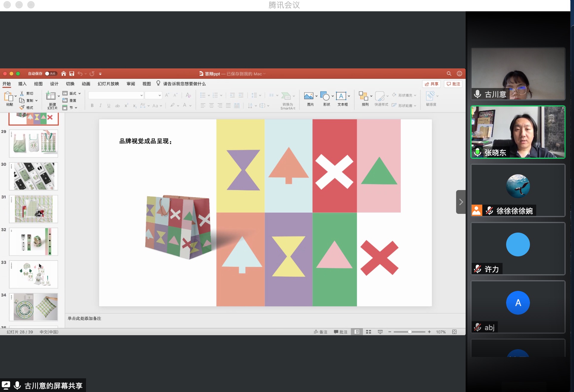Click the 新建幻灯片 new slide icon

(x=51, y=96)
